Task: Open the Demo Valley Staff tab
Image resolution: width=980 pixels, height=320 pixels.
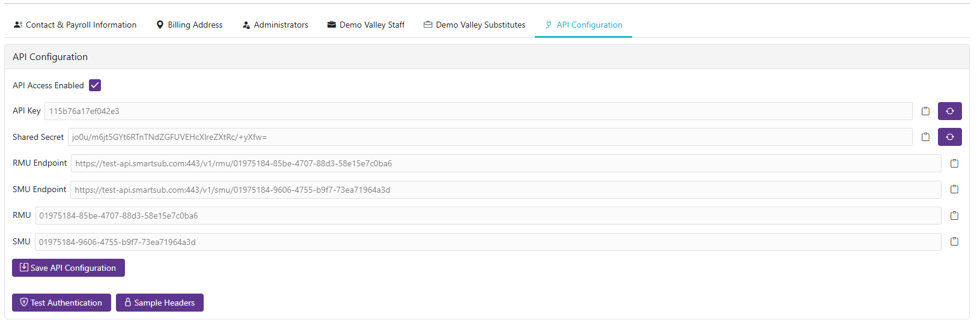Action: pos(366,25)
